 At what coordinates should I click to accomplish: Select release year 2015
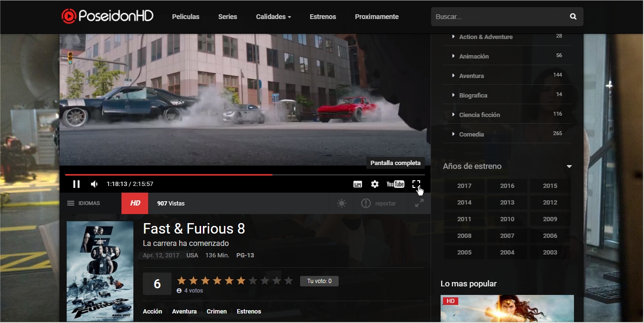click(550, 186)
